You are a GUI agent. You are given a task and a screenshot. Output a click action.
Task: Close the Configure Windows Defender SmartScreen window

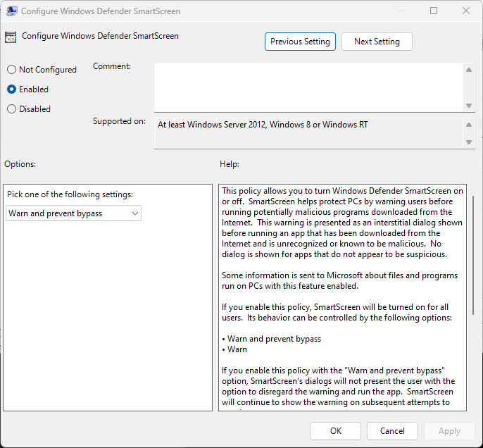[x=466, y=11]
